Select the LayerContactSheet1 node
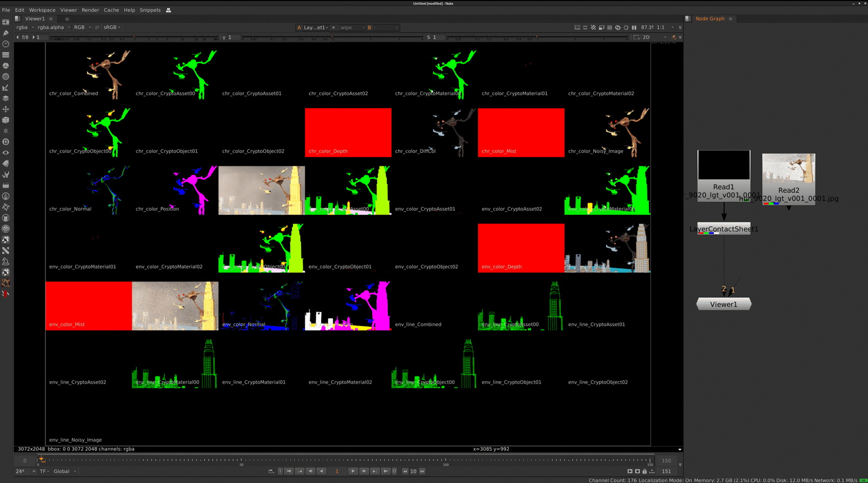Image resolution: width=868 pixels, height=483 pixels. (x=724, y=228)
